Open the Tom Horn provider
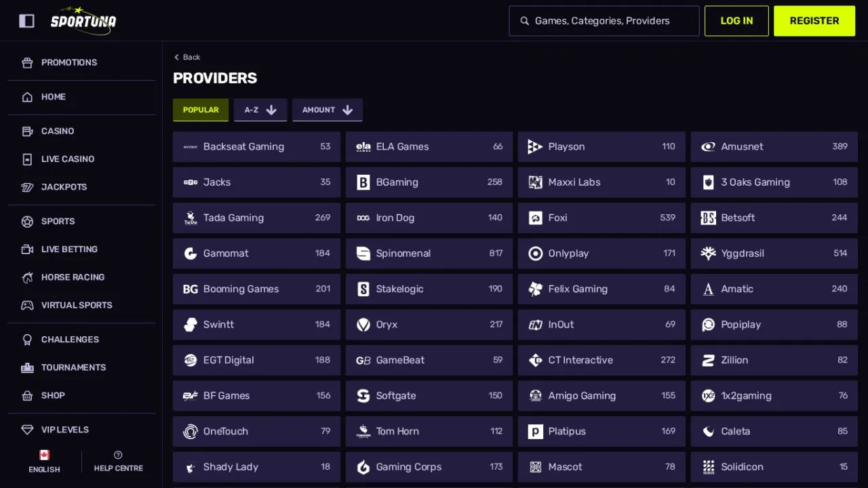This screenshot has height=488, width=868. [x=429, y=431]
